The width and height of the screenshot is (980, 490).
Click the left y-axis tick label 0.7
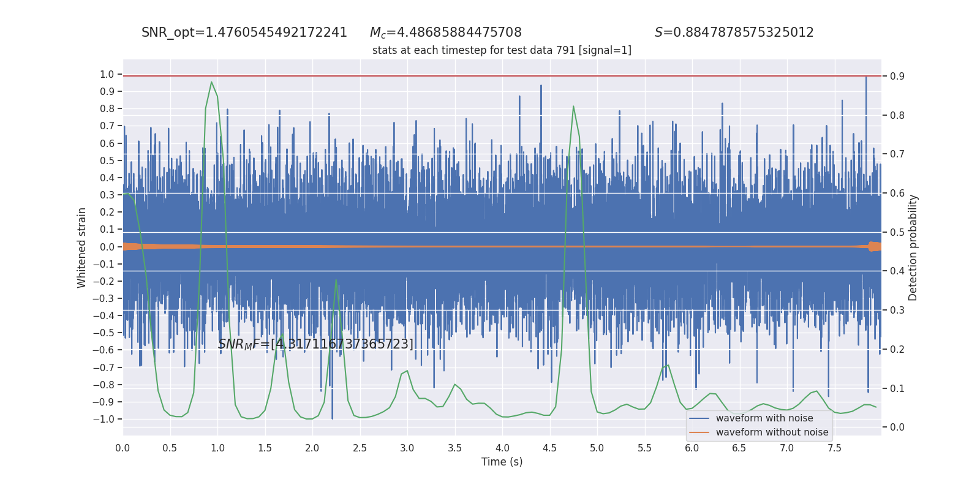tap(107, 126)
